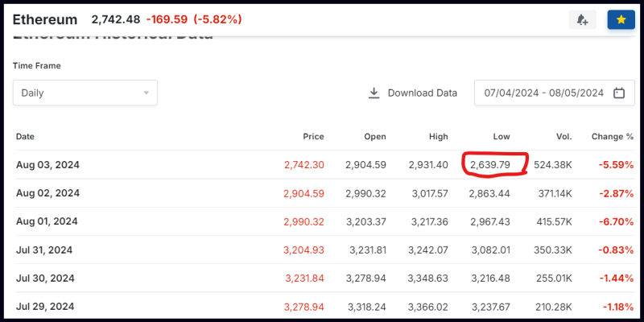Click the -1.44% change cell

click(617, 278)
